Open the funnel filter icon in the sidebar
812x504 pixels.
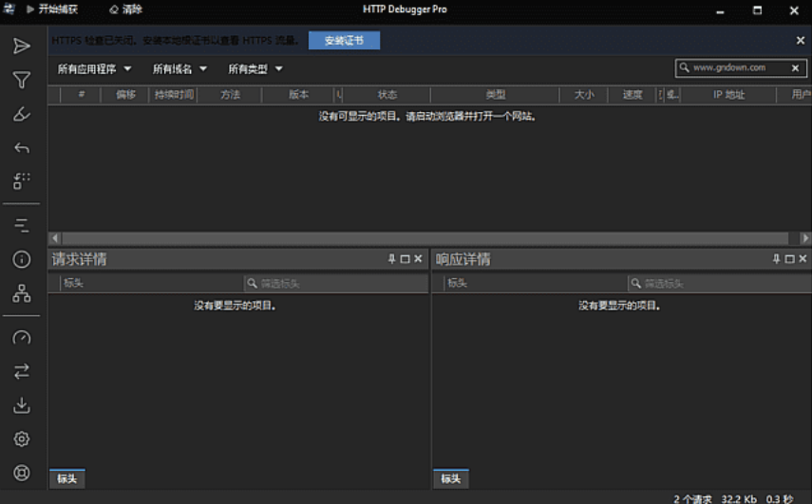point(21,80)
